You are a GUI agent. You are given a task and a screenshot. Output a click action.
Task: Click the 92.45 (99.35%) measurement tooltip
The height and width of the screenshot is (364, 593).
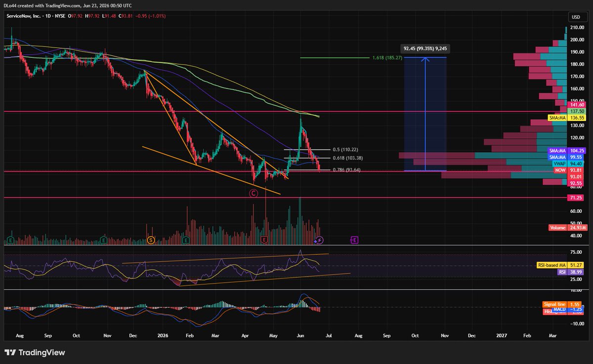[425, 49]
